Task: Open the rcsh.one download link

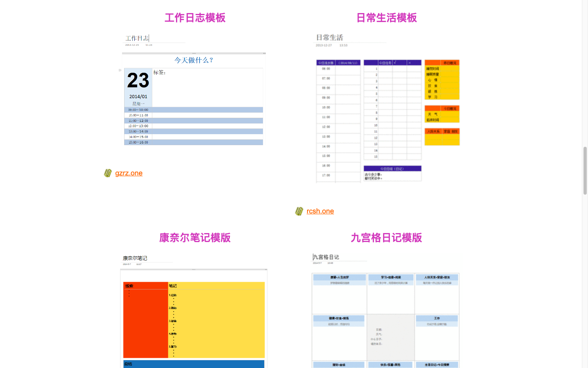Action: click(320, 211)
